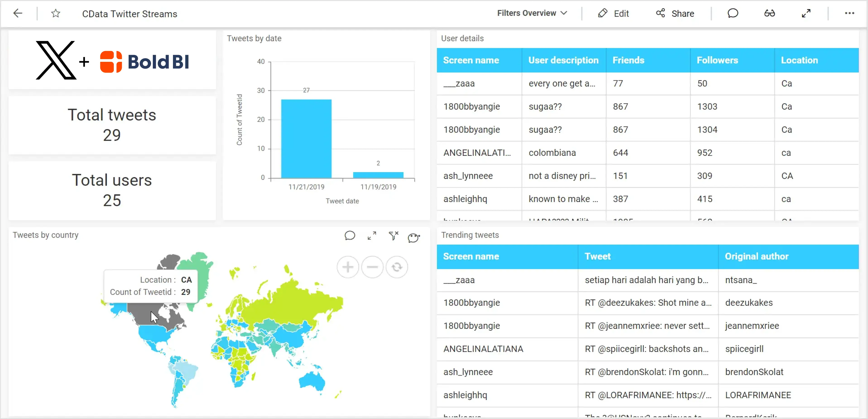Select the ashleighhq row in User details
The image size is (868, 419).
click(465, 199)
